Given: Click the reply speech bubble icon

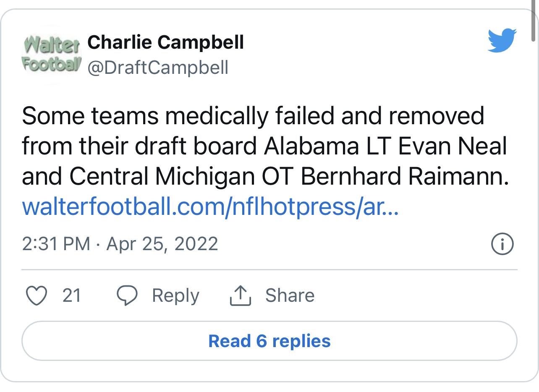Looking at the screenshot, I should (x=127, y=295).
